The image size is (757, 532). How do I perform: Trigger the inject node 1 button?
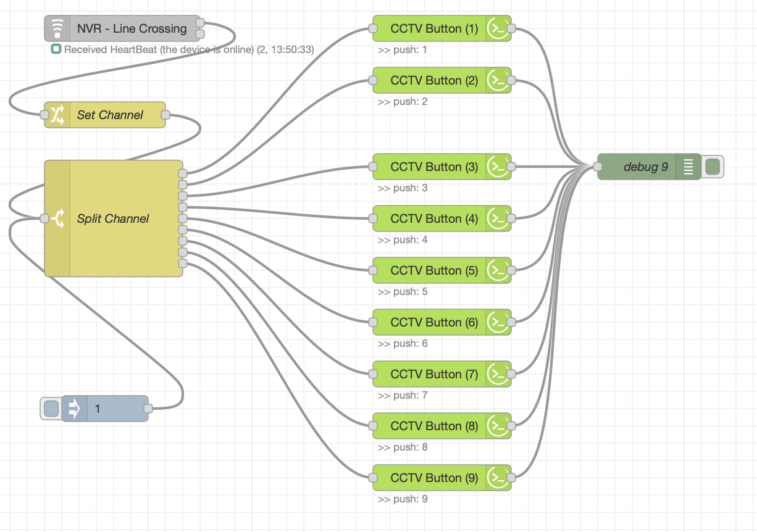(52, 409)
